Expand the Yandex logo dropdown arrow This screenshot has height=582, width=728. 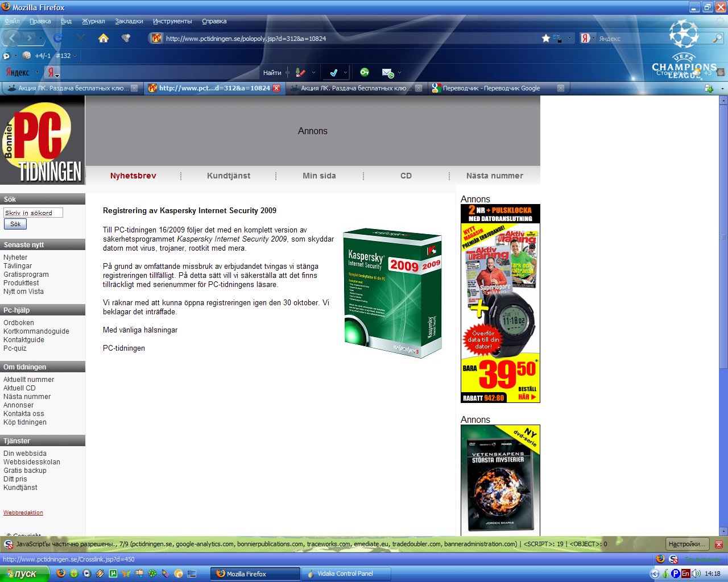pos(36,72)
